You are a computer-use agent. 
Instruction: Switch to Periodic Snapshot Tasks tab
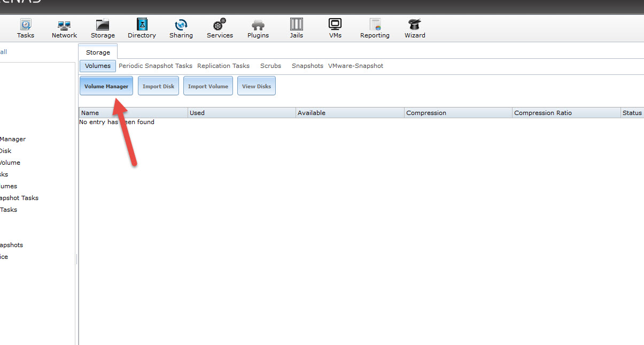pos(156,66)
